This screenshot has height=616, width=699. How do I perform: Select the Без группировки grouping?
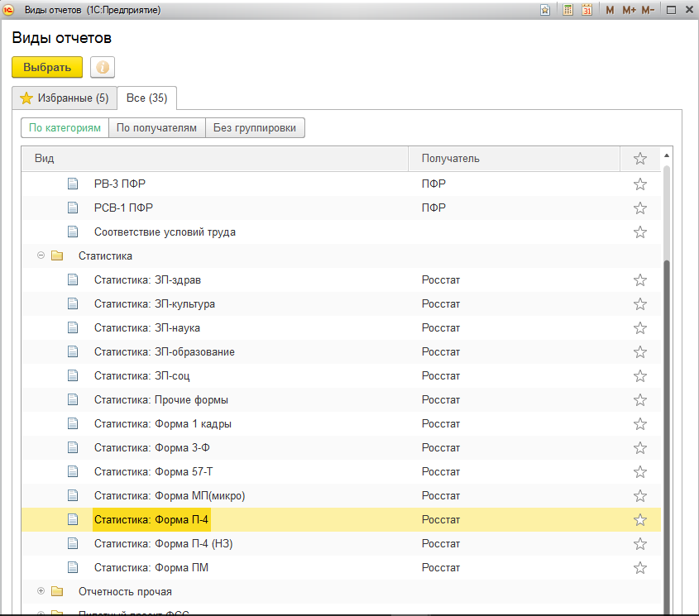coord(255,128)
